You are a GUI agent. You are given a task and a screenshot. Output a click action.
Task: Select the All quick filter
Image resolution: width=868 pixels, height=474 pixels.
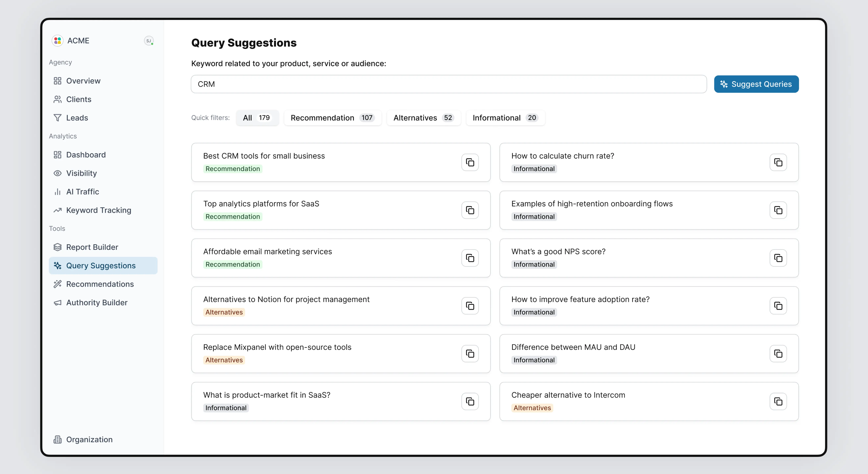(257, 118)
